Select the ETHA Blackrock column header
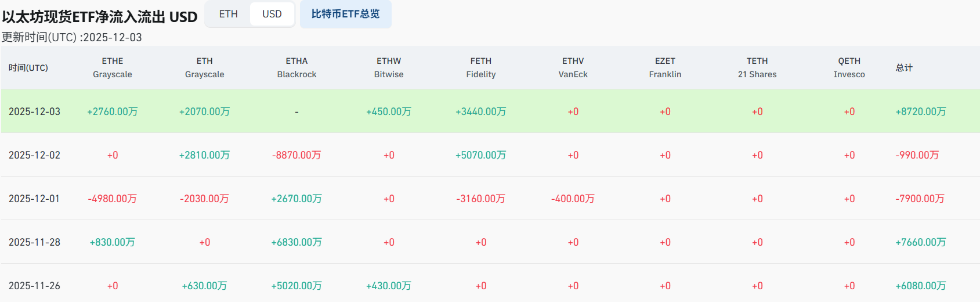This screenshot has height=302, width=980. [296, 68]
